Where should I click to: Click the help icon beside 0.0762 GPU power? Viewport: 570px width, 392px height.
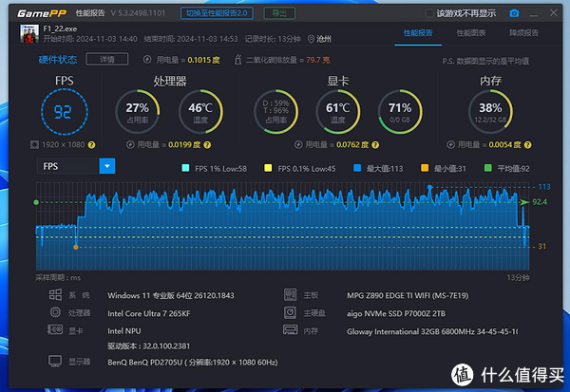[x=375, y=145]
